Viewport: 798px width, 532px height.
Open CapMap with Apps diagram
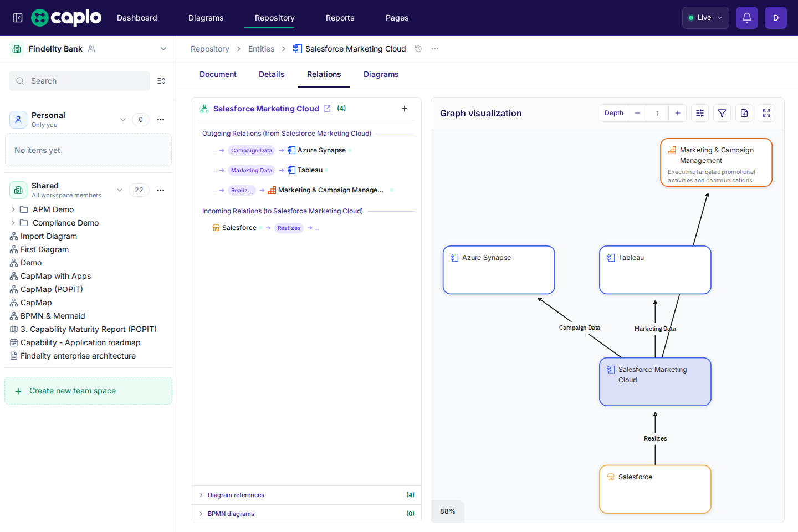(55, 276)
